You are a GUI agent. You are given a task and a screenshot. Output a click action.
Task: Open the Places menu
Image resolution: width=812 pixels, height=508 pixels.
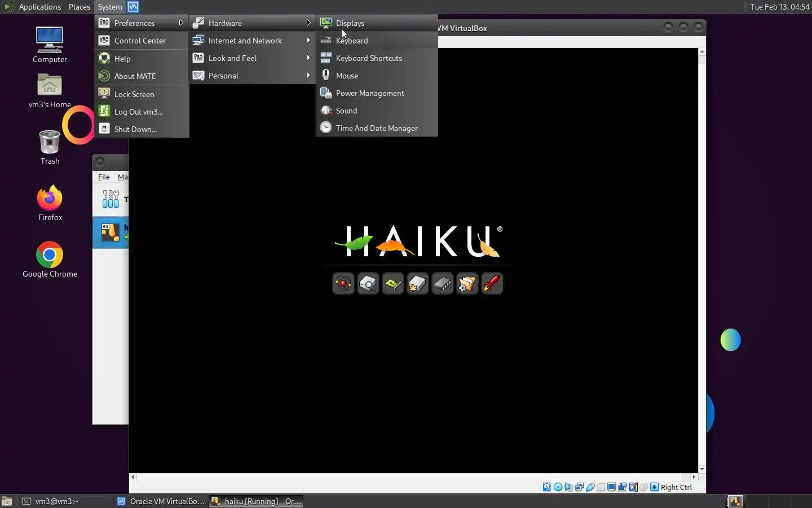[80, 7]
